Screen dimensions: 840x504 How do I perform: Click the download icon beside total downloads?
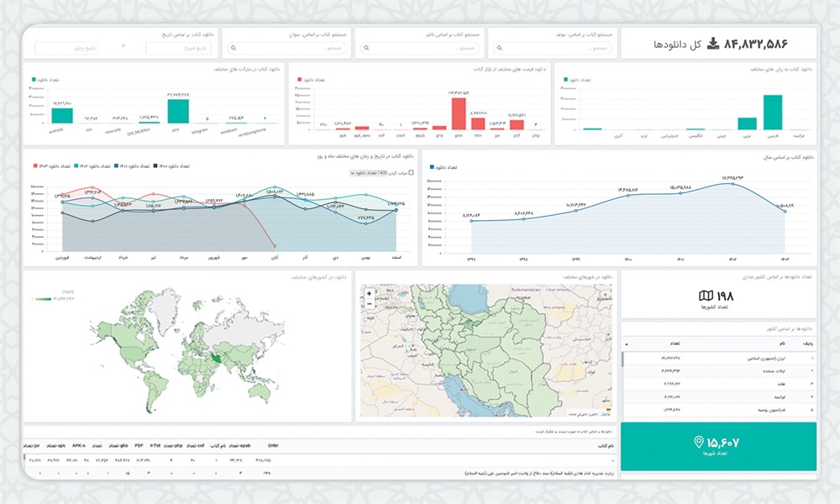[712, 43]
